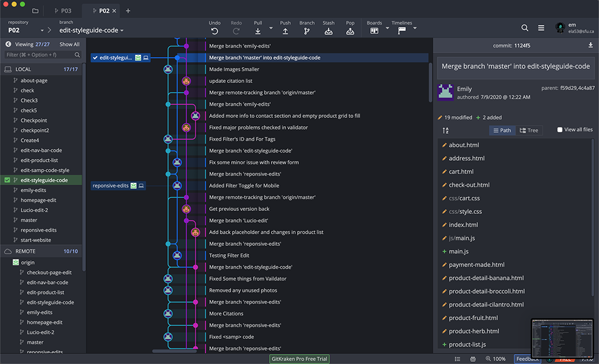Click the remote icon on edit-stylegui label
Image resolution: width=599 pixels, height=364 pixels.
(x=138, y=58)
